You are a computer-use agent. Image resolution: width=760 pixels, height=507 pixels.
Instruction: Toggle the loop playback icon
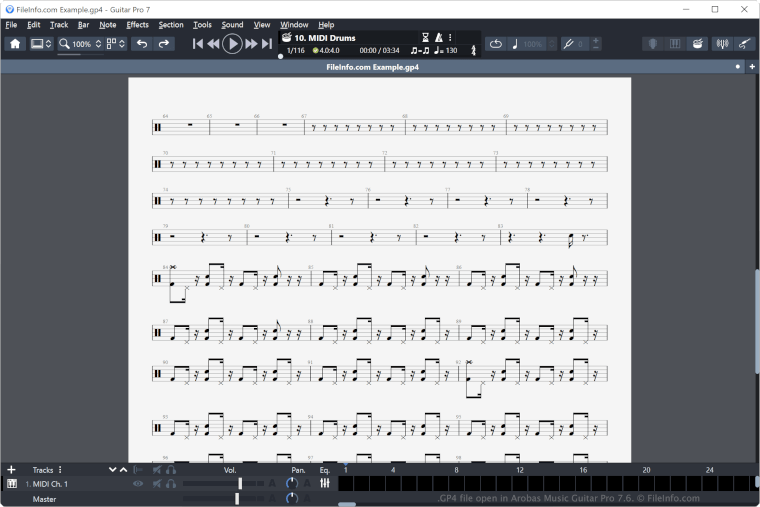[x=495, y=44]
